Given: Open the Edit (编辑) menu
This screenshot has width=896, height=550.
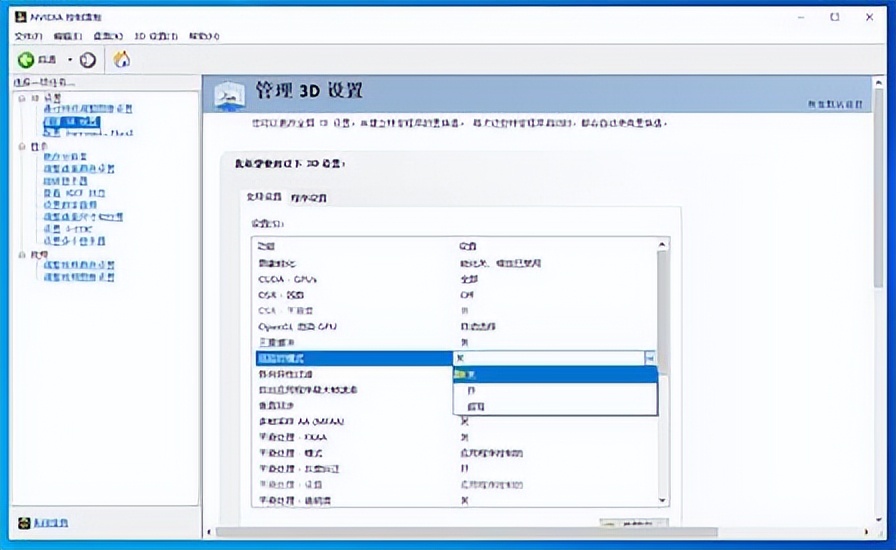Looking at the screenshot, I should click(x=67, y=36).
